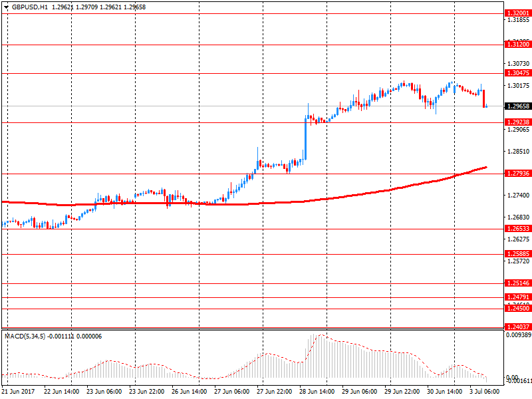Viewport: 532px width, 399px height.
Task: Click the 1.26830 price scale value
Action: [x=518, y=217]
